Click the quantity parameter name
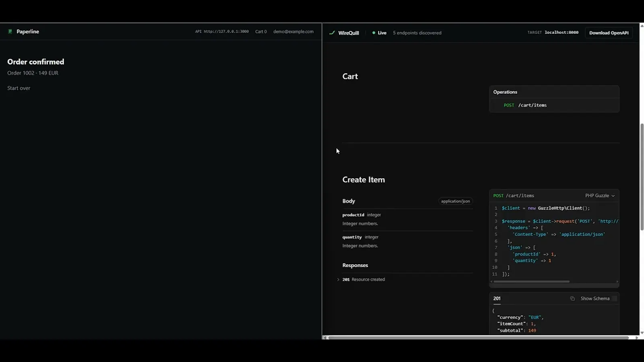Viewport: 644px width, 362px height. (x=352, y=237)
